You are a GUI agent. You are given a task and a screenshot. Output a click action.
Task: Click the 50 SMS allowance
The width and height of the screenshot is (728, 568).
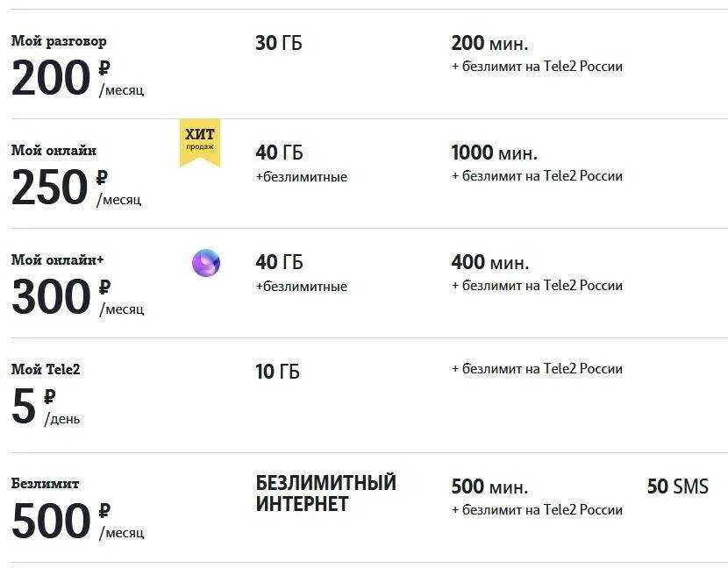(677, 486)
